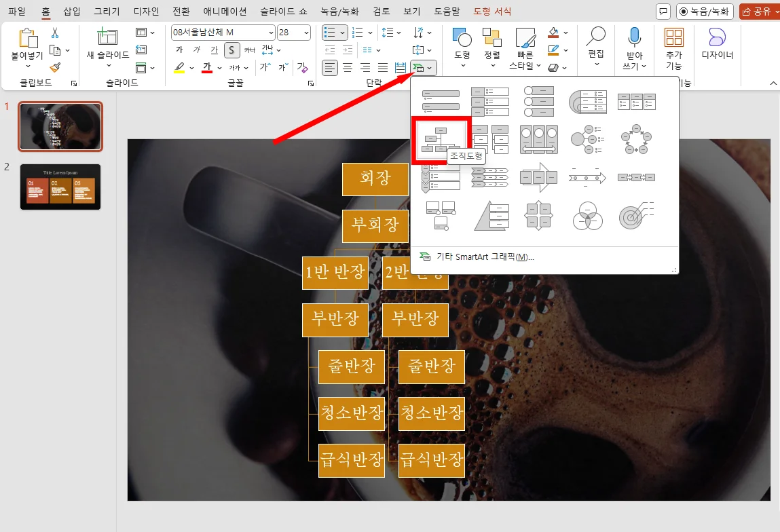Select slide 1 thumbnail
780x532 pixels.
(x=60, y=126)
